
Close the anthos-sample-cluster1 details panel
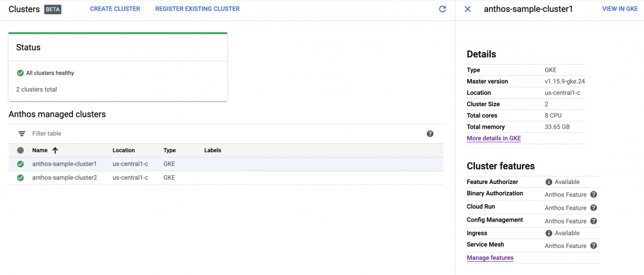(467, 9)
